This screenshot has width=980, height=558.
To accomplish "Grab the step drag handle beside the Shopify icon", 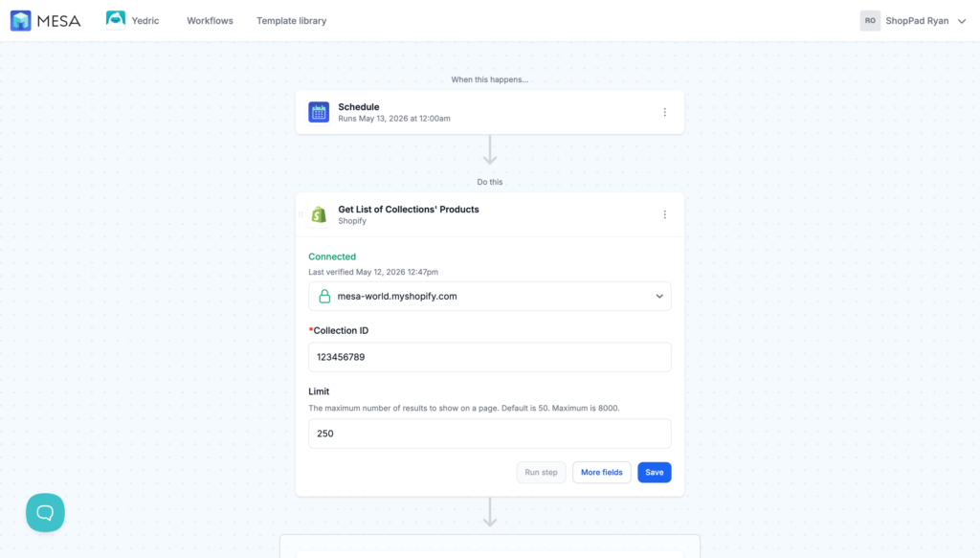I will pyautogui.click(x=301, y=215).
